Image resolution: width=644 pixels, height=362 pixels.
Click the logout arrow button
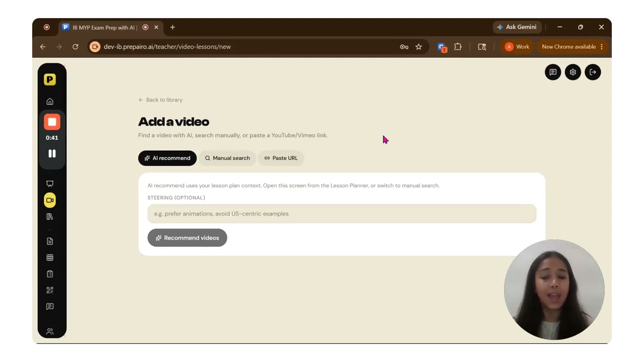pos(593,72)
